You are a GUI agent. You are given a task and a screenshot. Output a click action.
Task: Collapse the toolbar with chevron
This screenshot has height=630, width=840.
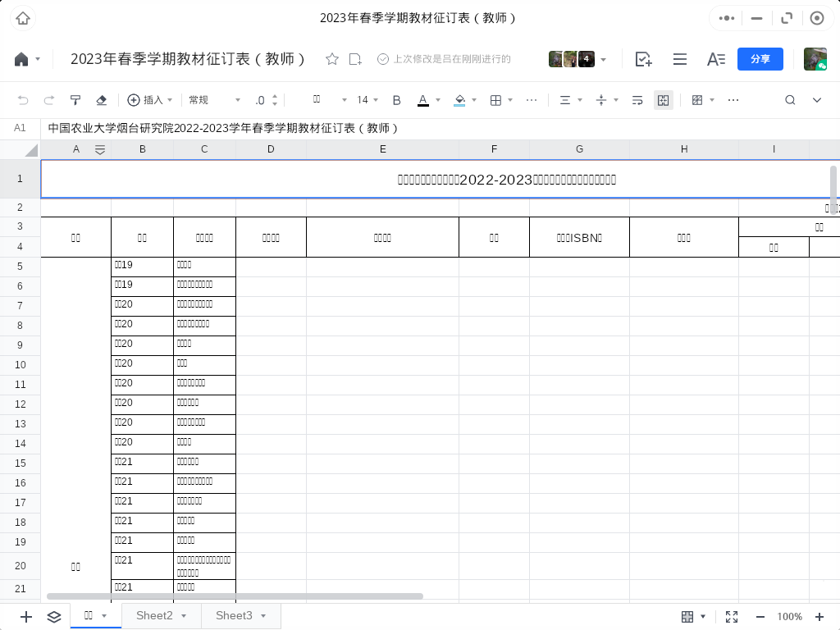point(816,100)
